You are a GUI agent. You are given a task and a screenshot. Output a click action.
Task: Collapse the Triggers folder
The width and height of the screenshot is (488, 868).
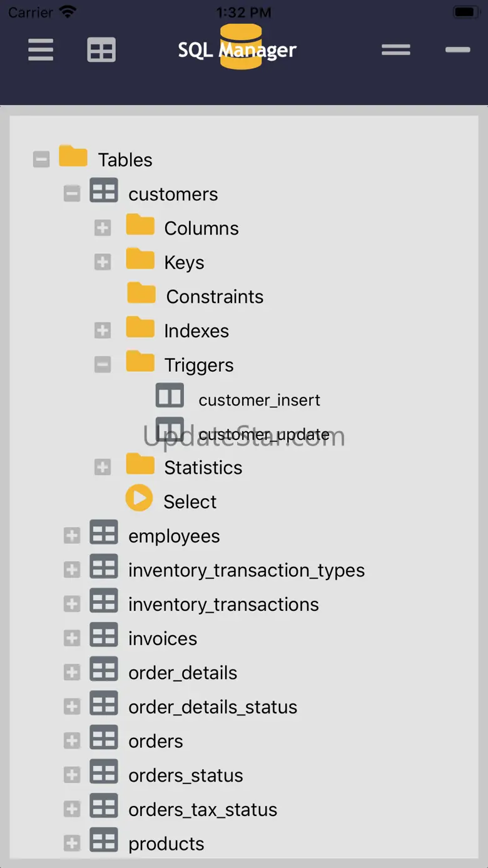[x=103, y=365]
